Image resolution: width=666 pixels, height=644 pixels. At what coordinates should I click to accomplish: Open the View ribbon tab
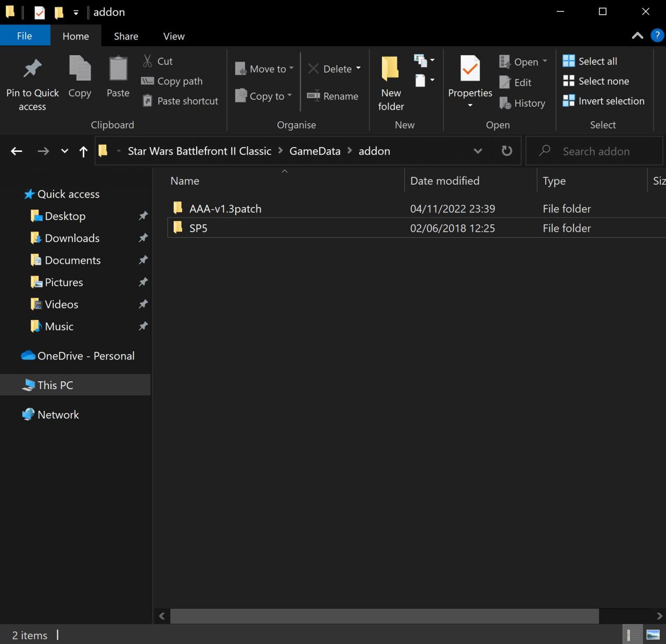(174, 36)
